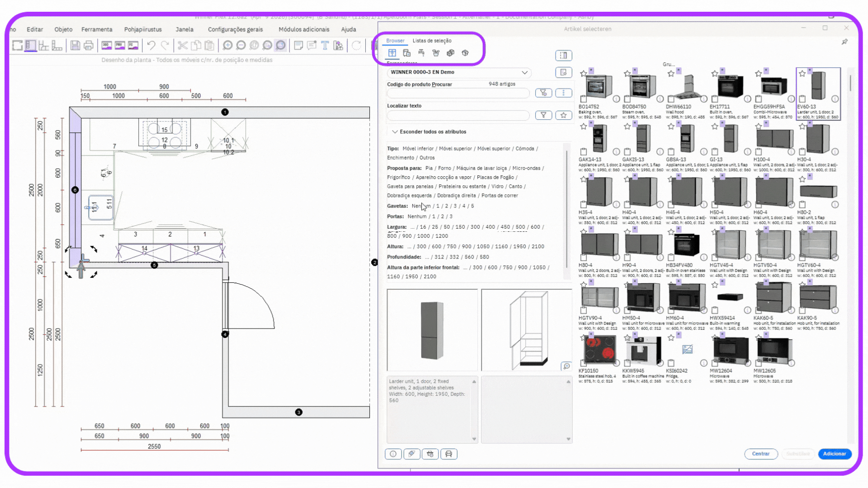This screenshot has height=488, width=868.
Task: Toggle favorite star on BO14752 oven
Action: pos(584,73)
